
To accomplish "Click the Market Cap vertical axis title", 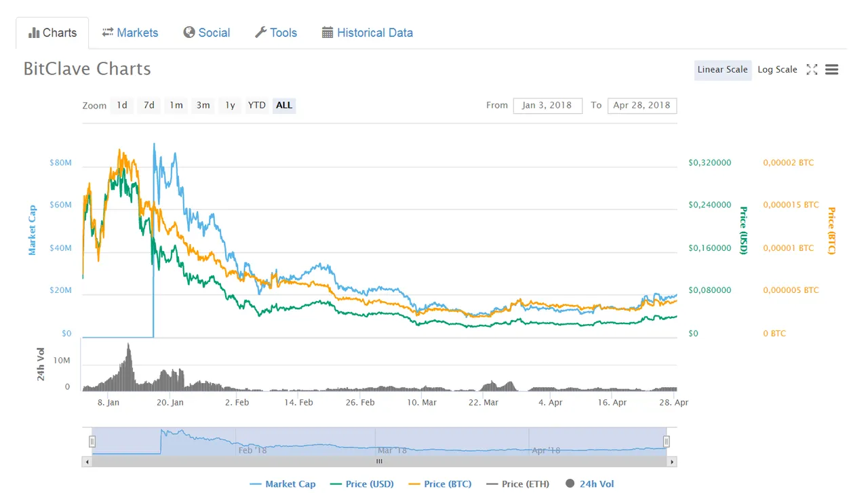I will 32,231.
